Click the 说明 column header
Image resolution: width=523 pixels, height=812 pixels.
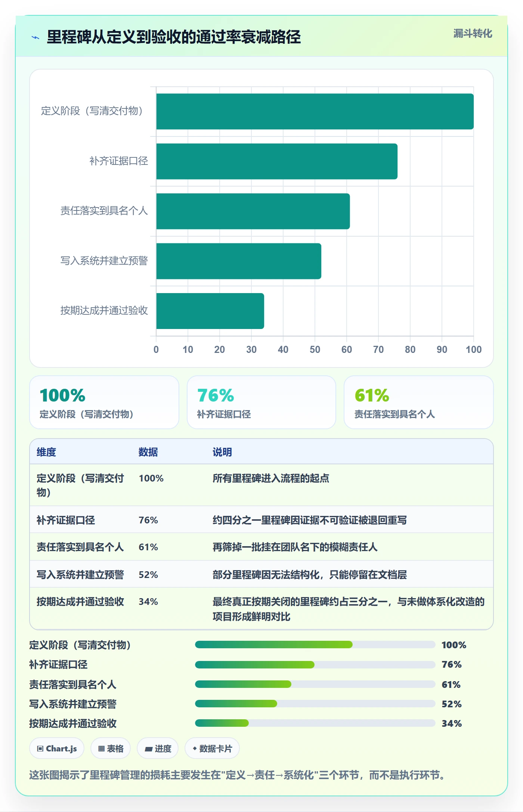tap(222, 452)
